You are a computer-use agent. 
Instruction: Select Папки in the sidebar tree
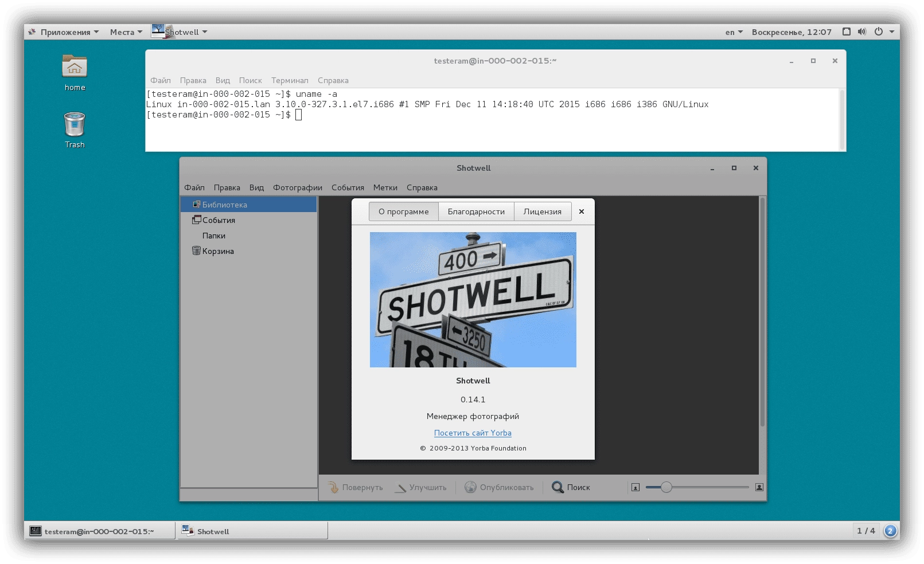(249, 236)
